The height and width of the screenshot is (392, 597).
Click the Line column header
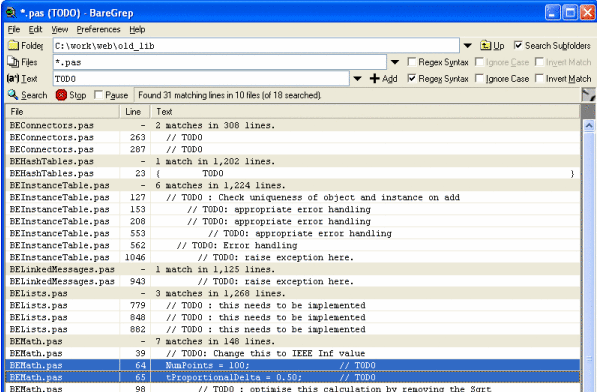[135, 112]
